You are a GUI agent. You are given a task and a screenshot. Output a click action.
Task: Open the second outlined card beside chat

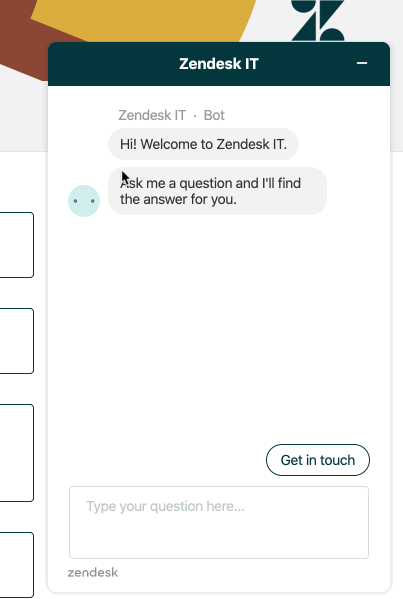click(17, 341)
